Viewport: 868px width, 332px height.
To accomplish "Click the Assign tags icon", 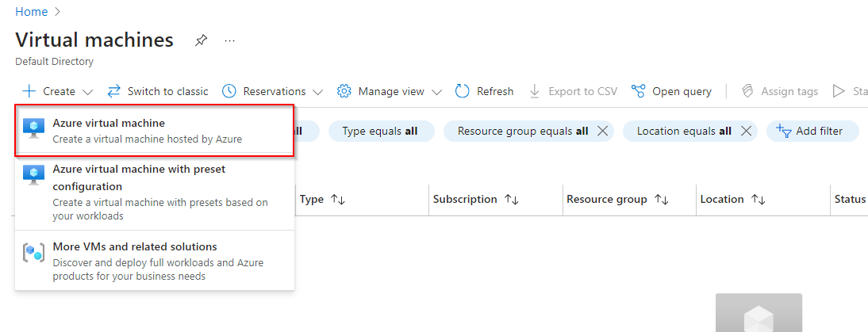I will pyautogui.click(x=747, y=91).
